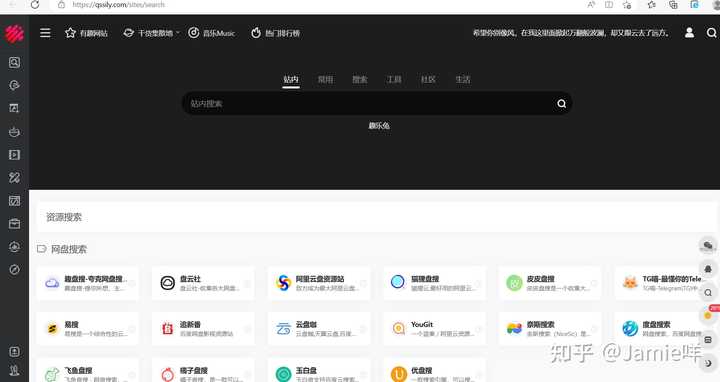
Task: Open the 阿里云盘资源站 card
Action: [x=319, y=283]
